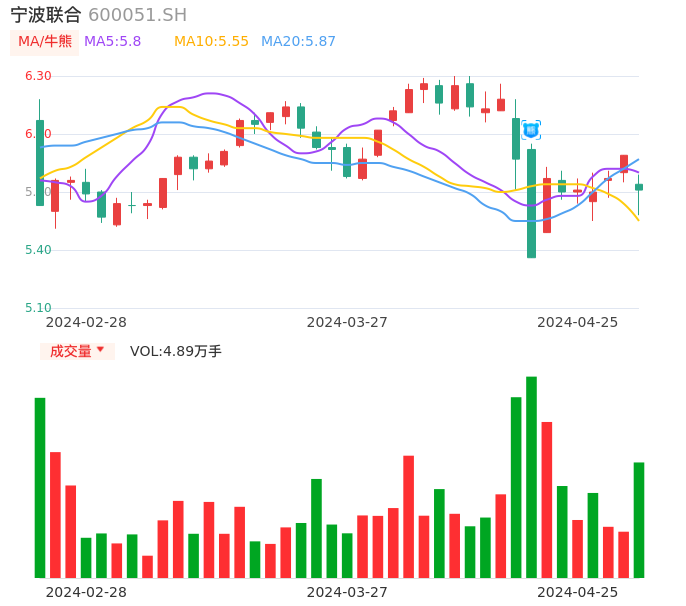The height and width of the screenshot is (606, 686).
Task: Click the 5.40 price axis label
Action: pyautogui.click(x=38, y=250)
